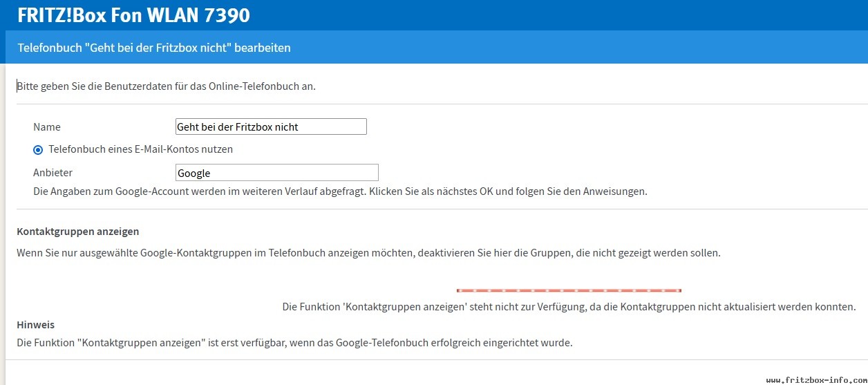This screenshot has width=868, height=385.
Task: Click the FRITZ!Box Fon WLAN 7390 title
Action: pyautogui.click(x=134, y=15)
